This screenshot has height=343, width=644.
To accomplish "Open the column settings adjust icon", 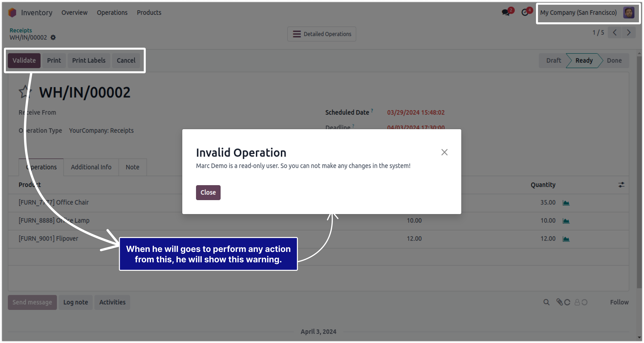I will (621, 185).
